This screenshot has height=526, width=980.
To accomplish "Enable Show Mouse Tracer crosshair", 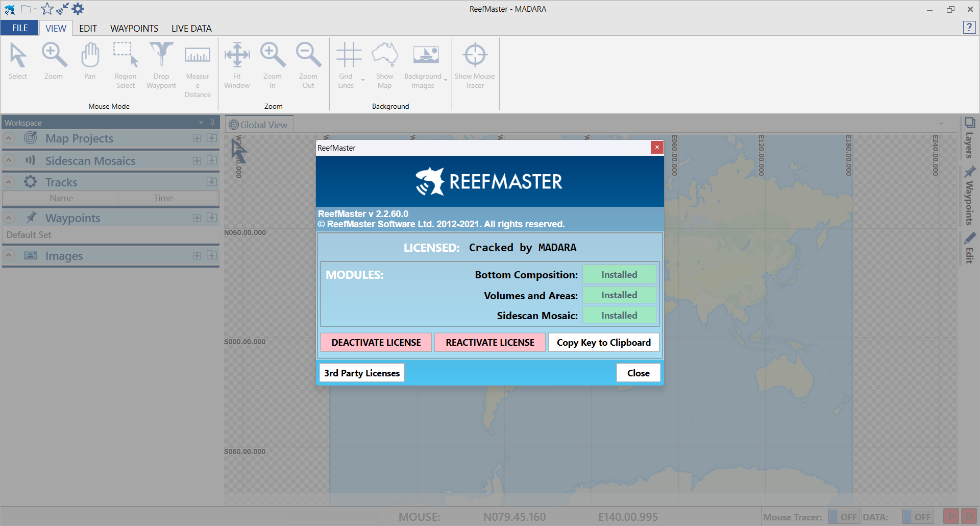I will coord(475,65).
